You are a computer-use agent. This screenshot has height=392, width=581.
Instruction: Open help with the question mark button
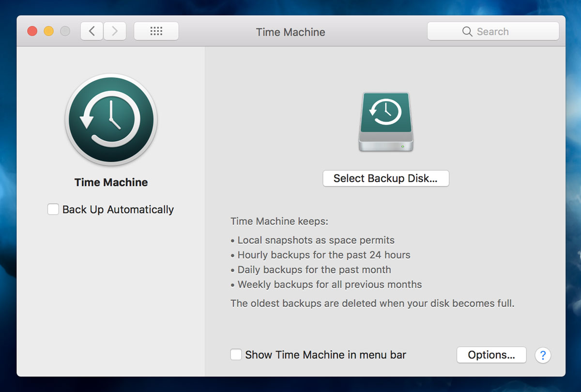543,355
